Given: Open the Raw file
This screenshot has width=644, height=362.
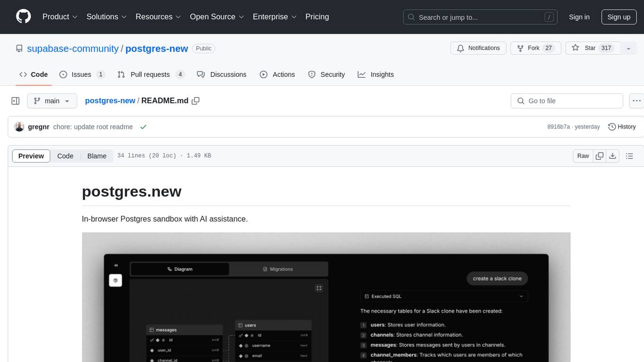Looking at the screenshot, I should (583, 156).
